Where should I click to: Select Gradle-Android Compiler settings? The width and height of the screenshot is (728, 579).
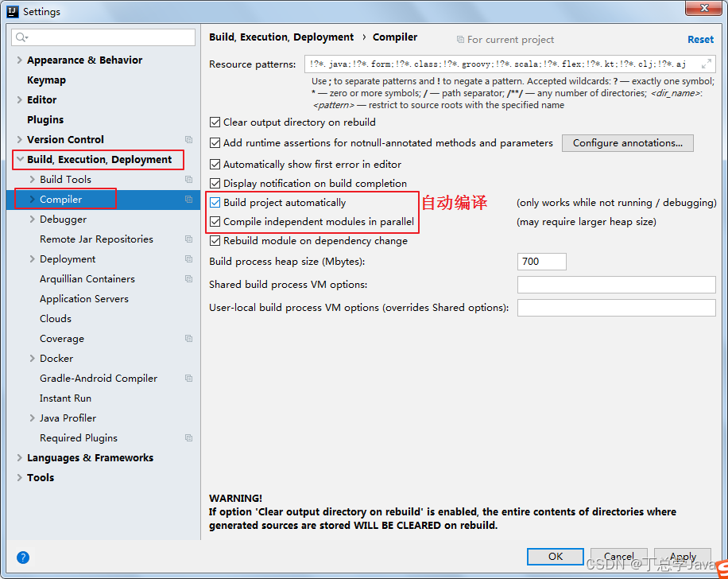[99, 379]
